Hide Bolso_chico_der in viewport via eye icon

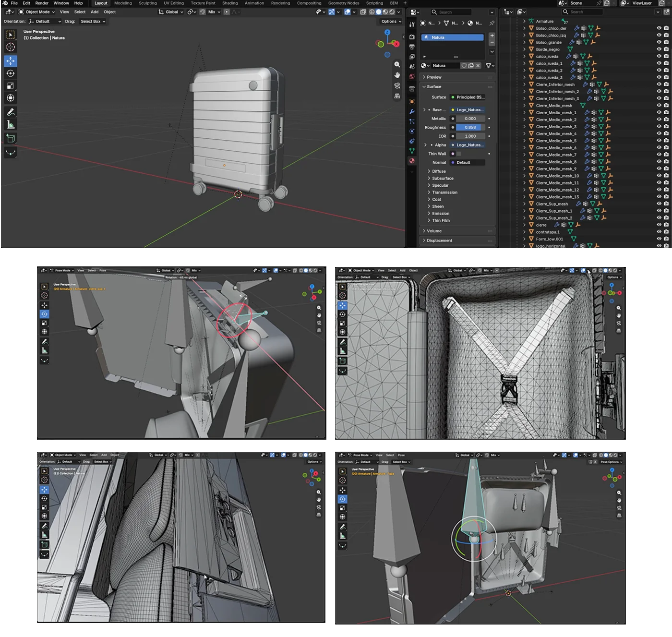tap(659, 28)
